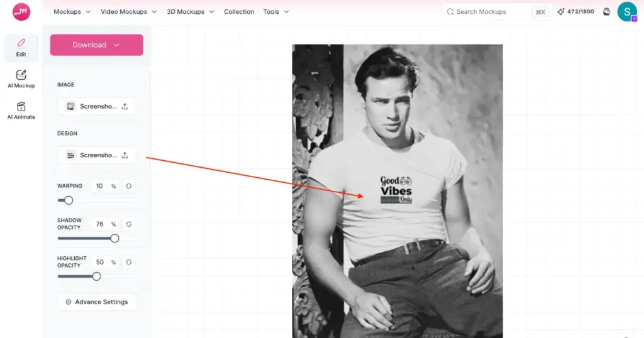Upload a new design using DESIGN upload icon
This screenshot has width=644, height=338.
[x=125, y=155]
